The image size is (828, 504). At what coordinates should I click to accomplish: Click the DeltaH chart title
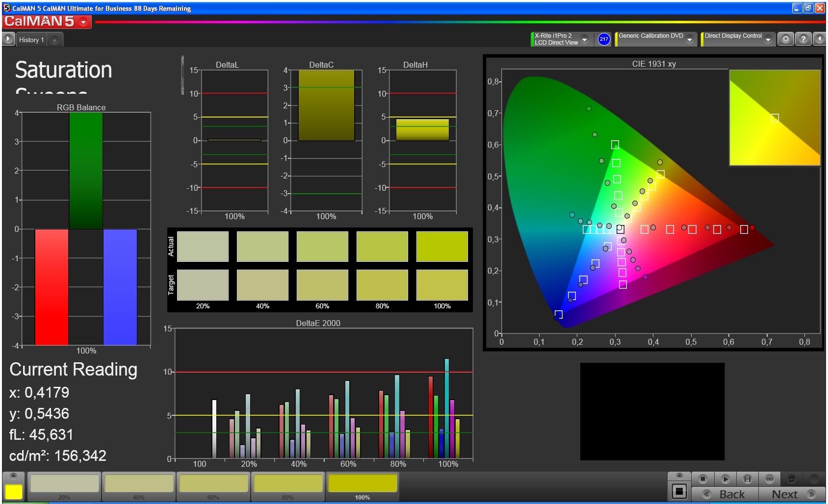click(x=415, y=65)
